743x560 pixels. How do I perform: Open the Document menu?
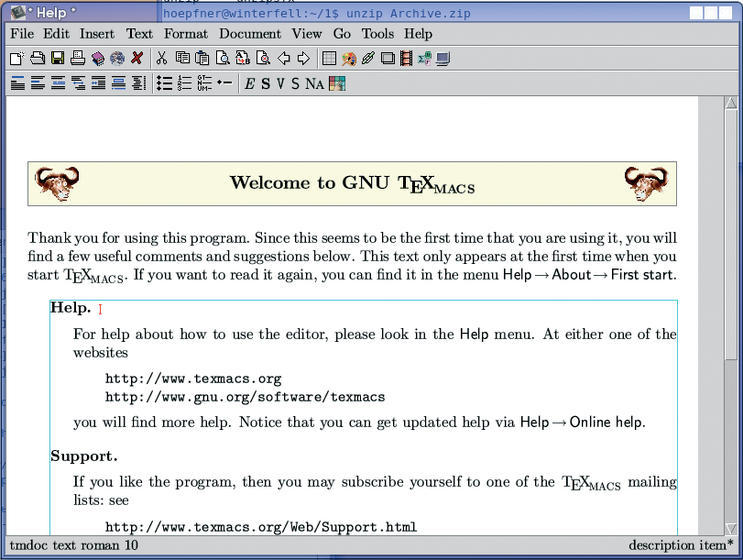tap(250, 34)
